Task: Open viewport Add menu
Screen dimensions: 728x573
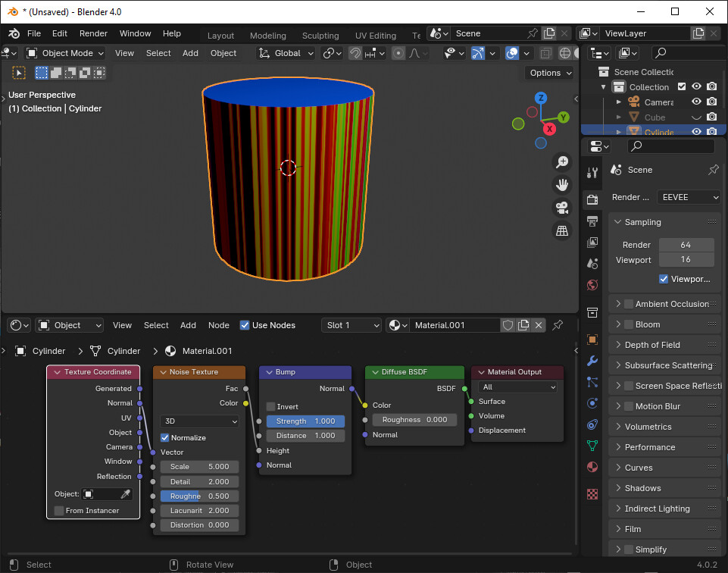Action: (190, 53)
